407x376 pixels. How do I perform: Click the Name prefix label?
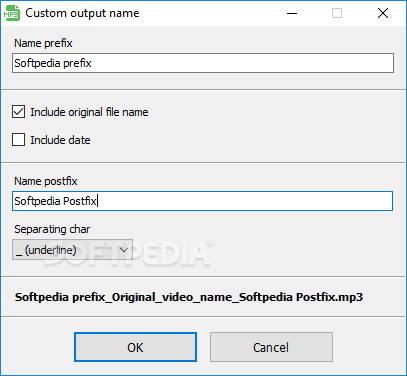(43, 43)
